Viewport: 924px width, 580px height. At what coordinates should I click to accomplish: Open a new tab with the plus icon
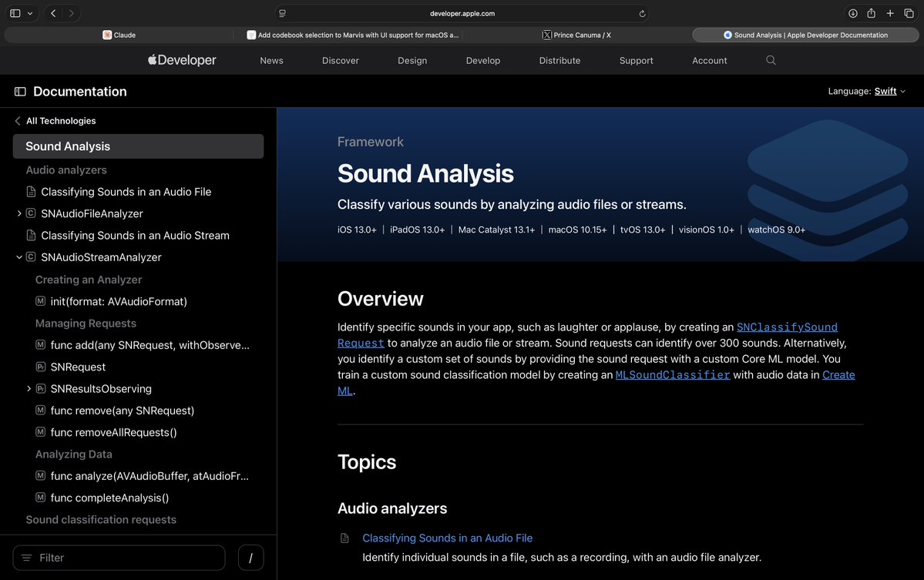[x=890, y=13]
